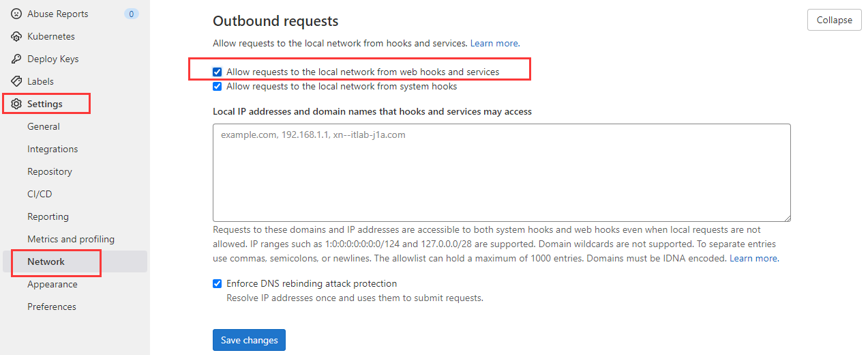Click the Outbound requests heading
Image resolution: width=868 pixels, height=355 pixels.
(x=275, y=21)
